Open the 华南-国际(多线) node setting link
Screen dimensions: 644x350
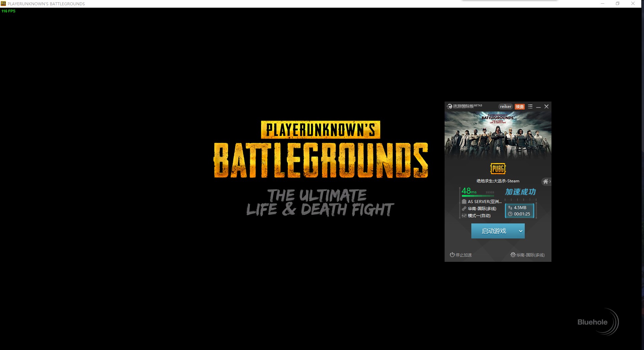pos(530,255)
